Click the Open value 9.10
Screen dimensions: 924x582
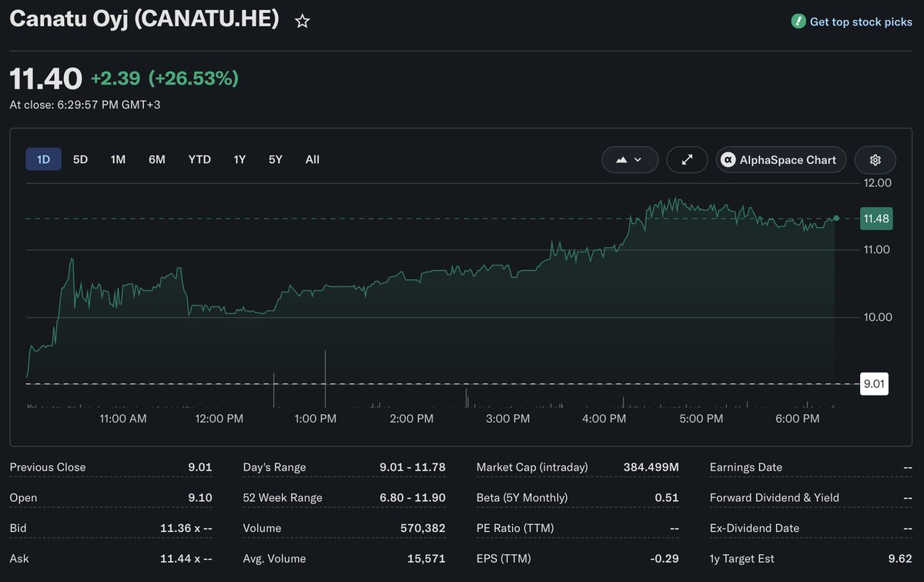point(200,497)
